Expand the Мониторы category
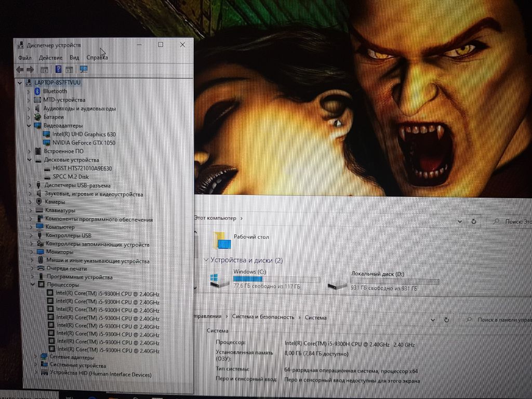Screen dimensions: 532x399 click(x=31, y=252)
